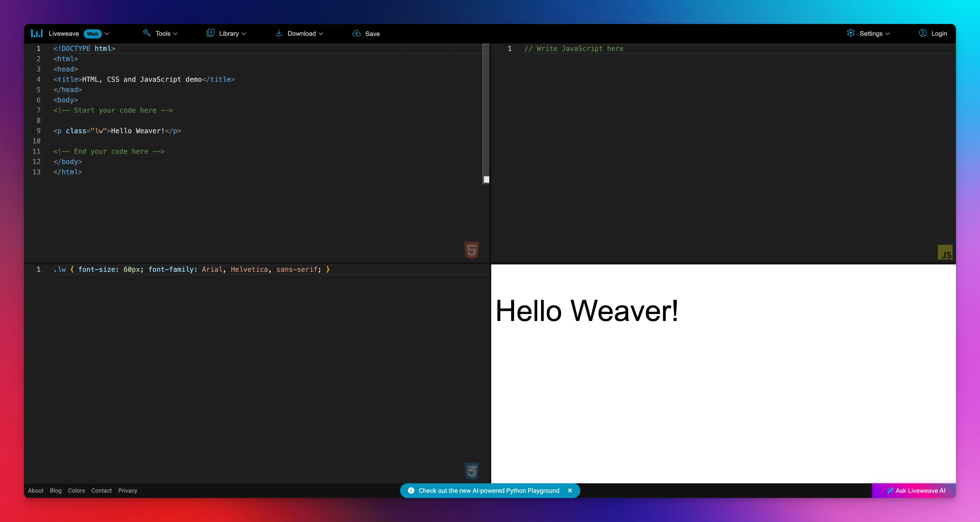Expand the Download menu chevron
This screenshot has width=980, height=522.
point(321,34)
